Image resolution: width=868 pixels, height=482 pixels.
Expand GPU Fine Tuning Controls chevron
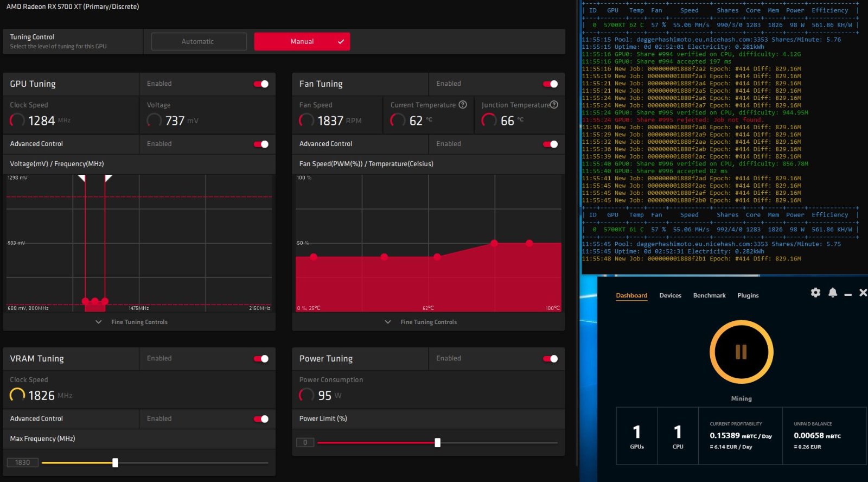click(x=99, y=322)
